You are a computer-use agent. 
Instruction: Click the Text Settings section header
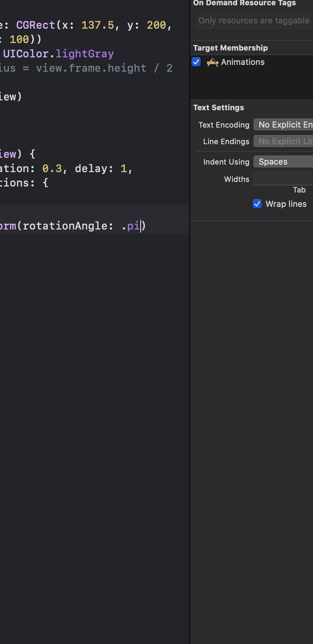tap(219, 108)
